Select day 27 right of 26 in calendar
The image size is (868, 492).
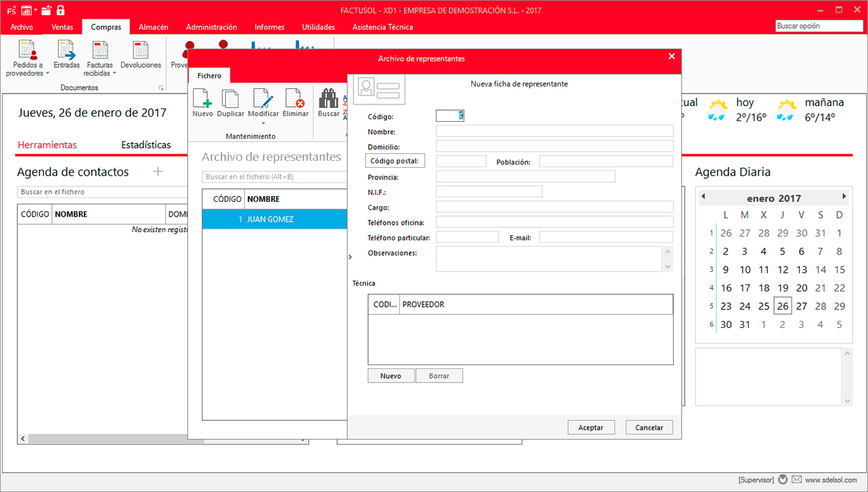[x=801, y=306]
